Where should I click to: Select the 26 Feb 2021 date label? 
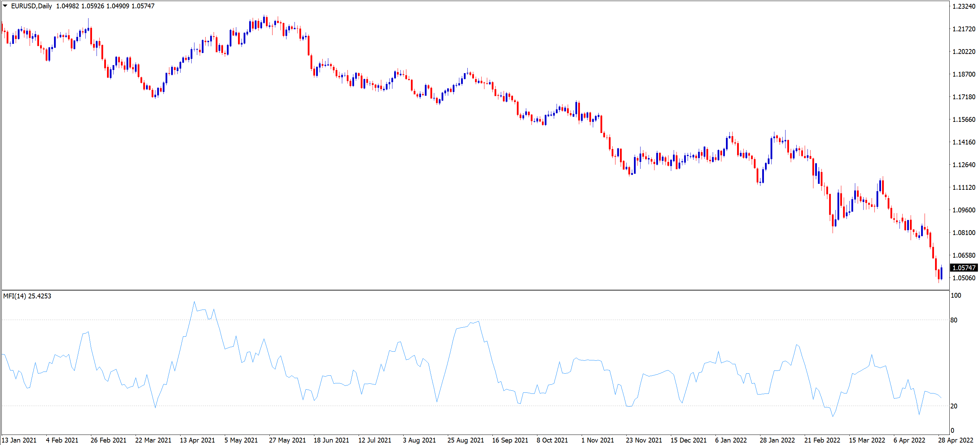coord(108,440)
